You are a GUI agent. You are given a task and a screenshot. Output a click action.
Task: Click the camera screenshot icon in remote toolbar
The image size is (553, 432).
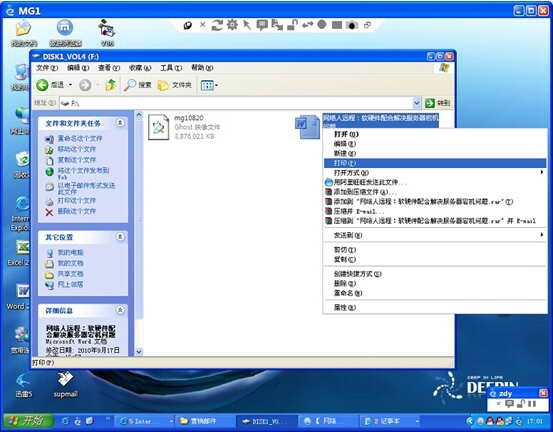tap(352, 25)
